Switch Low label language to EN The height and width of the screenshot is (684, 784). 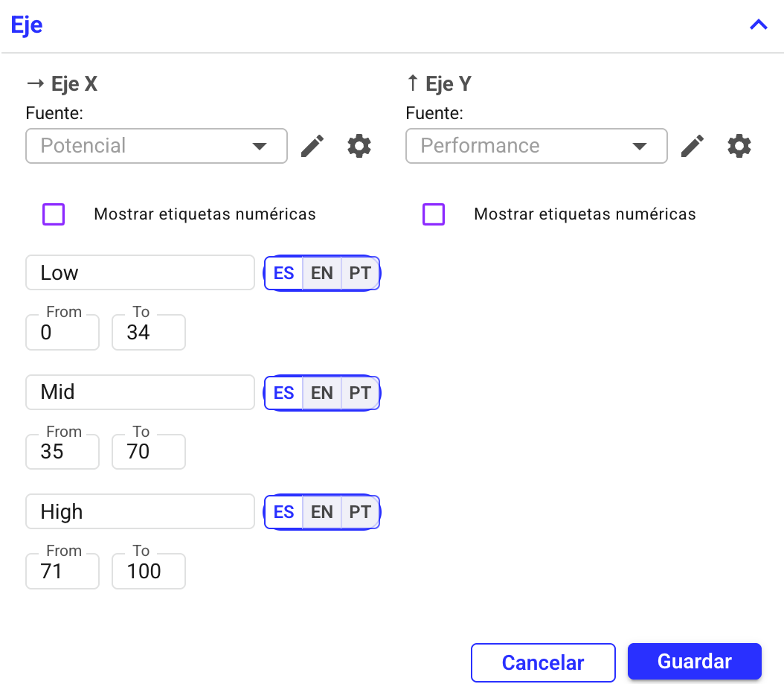pyautogui.click(x=322, y=273)
